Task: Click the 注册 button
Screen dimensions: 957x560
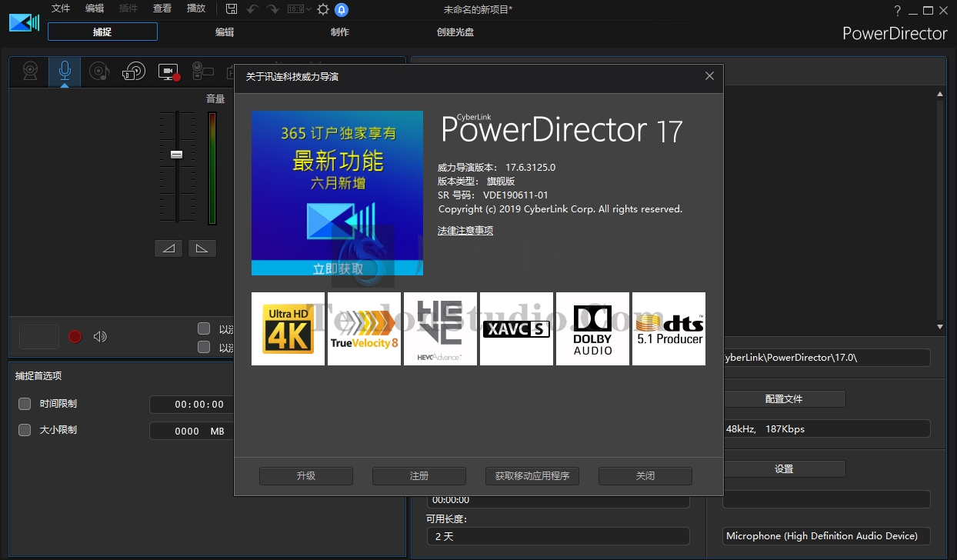Action: point(419,476)
